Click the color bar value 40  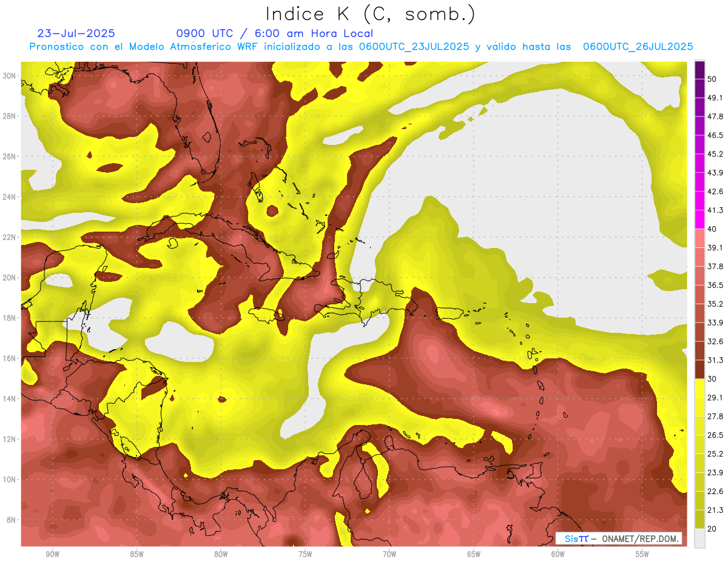pos(713,229)
